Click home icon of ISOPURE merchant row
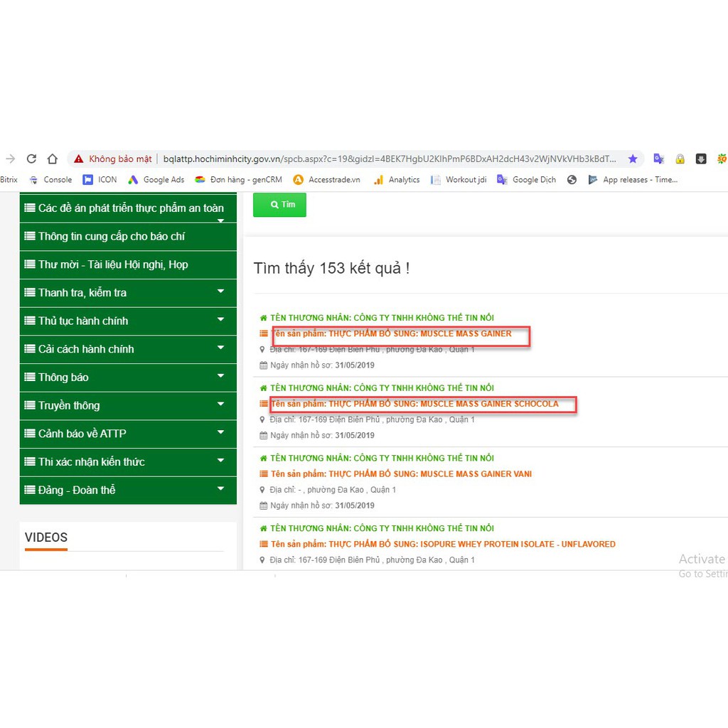The image size is (728, 728). [263, 528]
